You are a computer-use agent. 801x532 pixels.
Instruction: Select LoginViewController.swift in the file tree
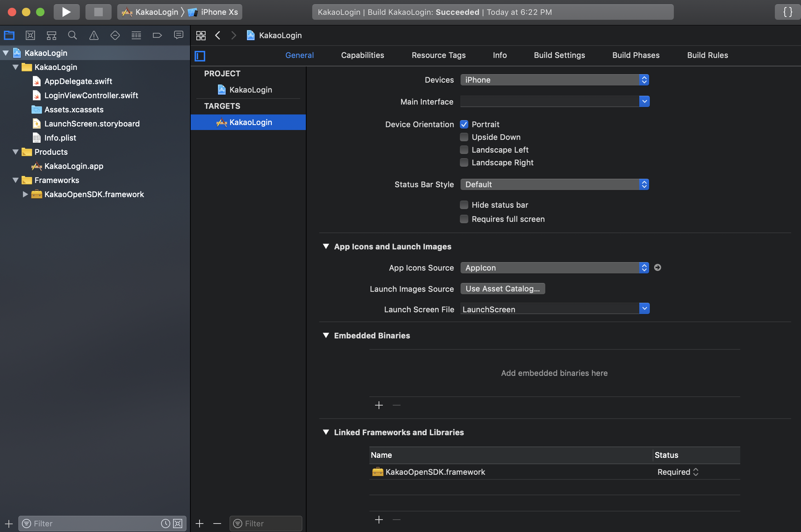coord(91,95)
